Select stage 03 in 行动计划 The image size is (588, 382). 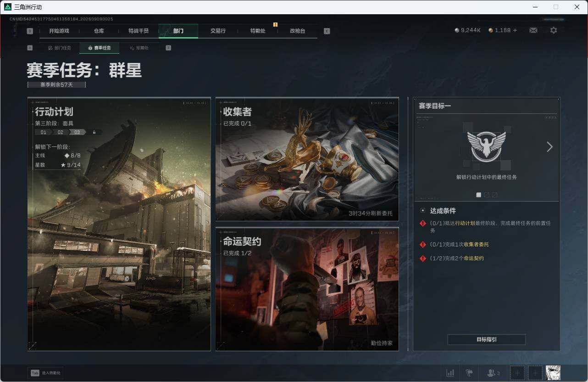pyautogui.click(x=77, y=132)
